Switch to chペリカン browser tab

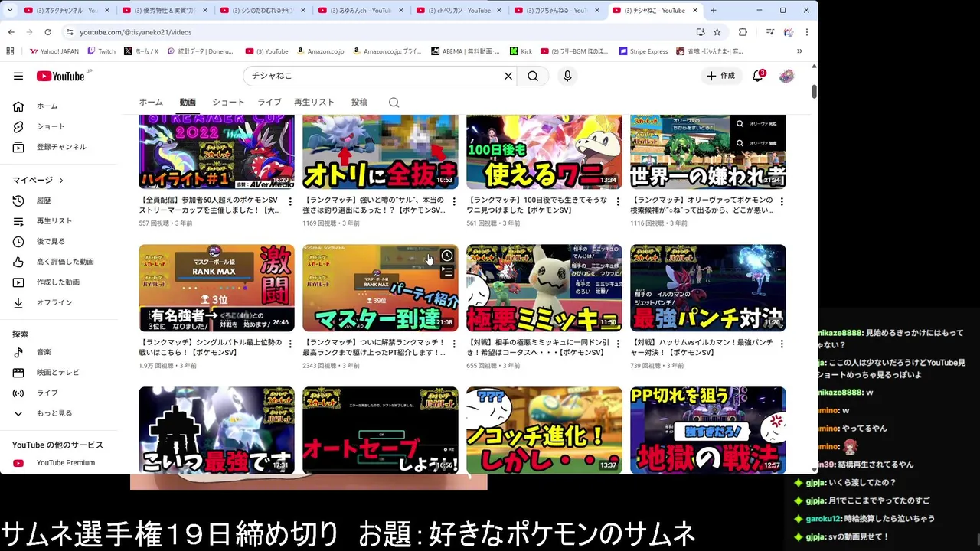coord(459,11)
